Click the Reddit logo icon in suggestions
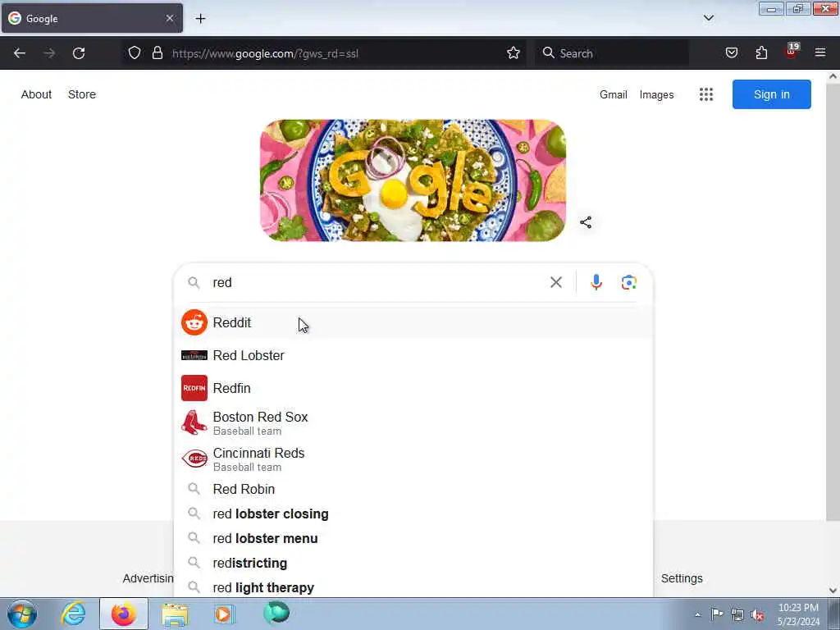The width and height of the screenshot is (840, 630). click(194, 322)
